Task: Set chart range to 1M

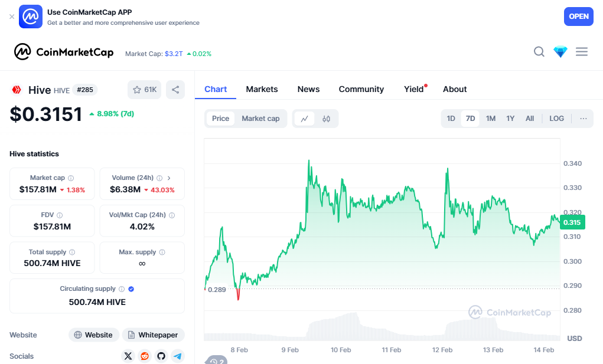Action: [491, 119]
